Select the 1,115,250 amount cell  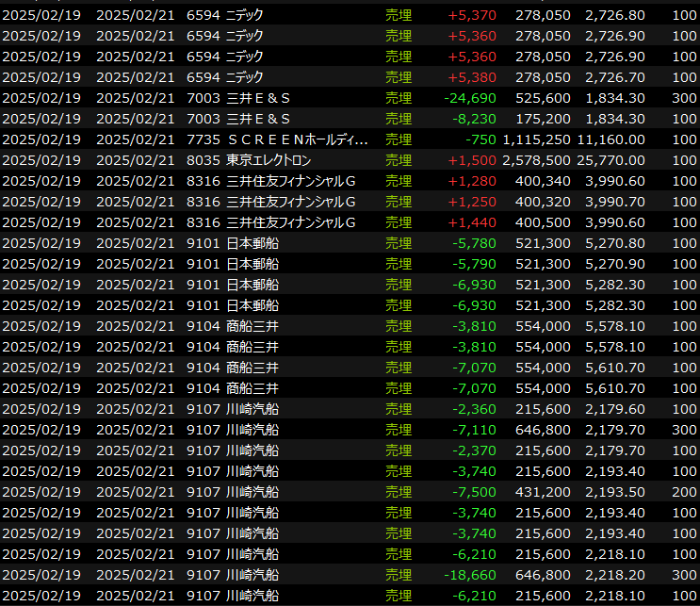tap(537, 139)
